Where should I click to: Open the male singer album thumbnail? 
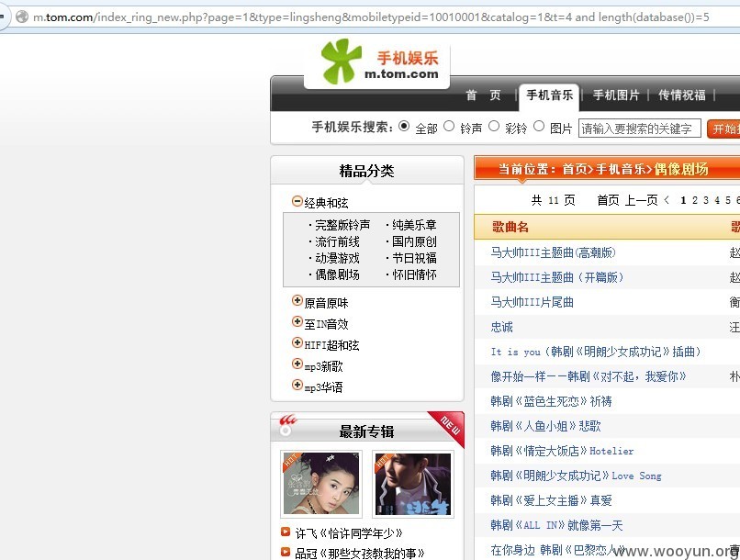(x=413, y=484)
